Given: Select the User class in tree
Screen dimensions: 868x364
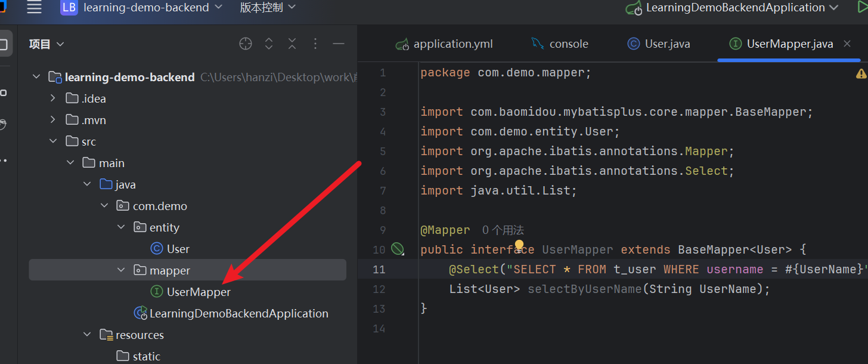Looking at the screenshot, I should 178,249.
